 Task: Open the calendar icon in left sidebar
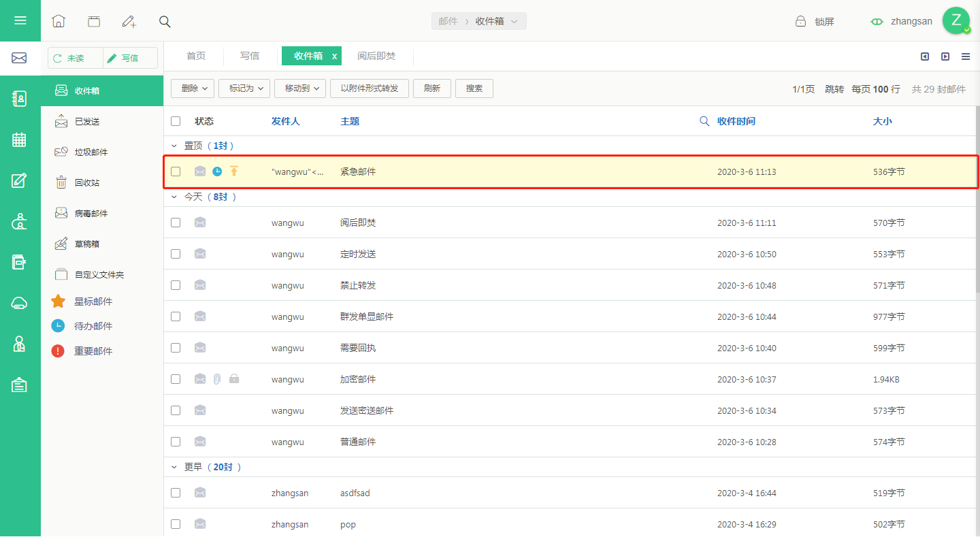tap(20, 140)
